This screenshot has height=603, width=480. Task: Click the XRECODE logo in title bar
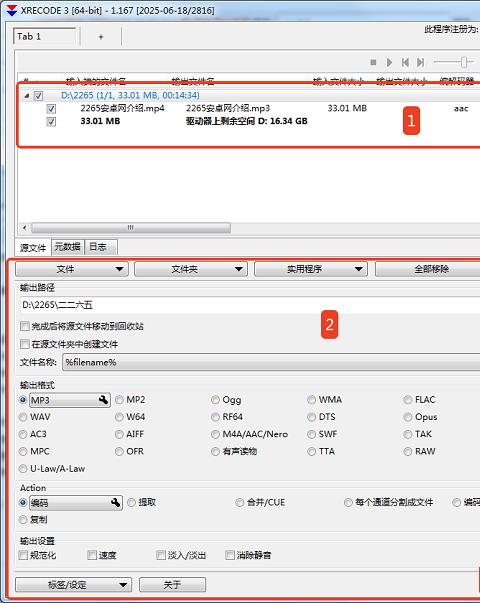click(x=12, y=10)
